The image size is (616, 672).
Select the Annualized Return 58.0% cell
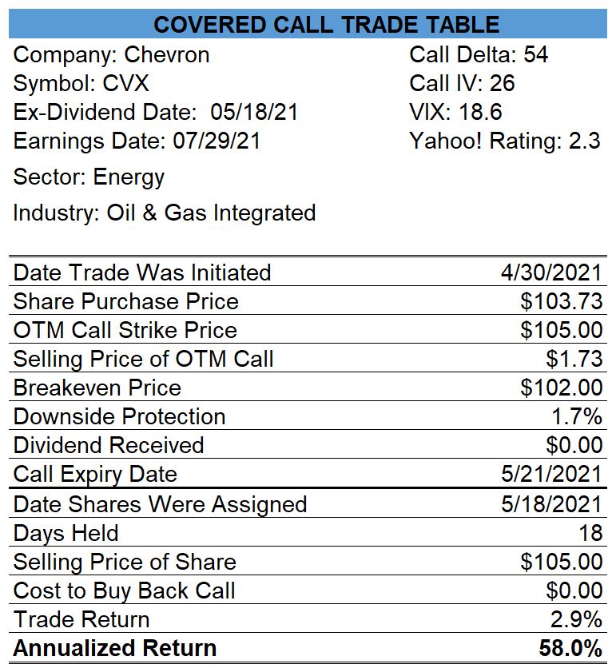[570, 648]
